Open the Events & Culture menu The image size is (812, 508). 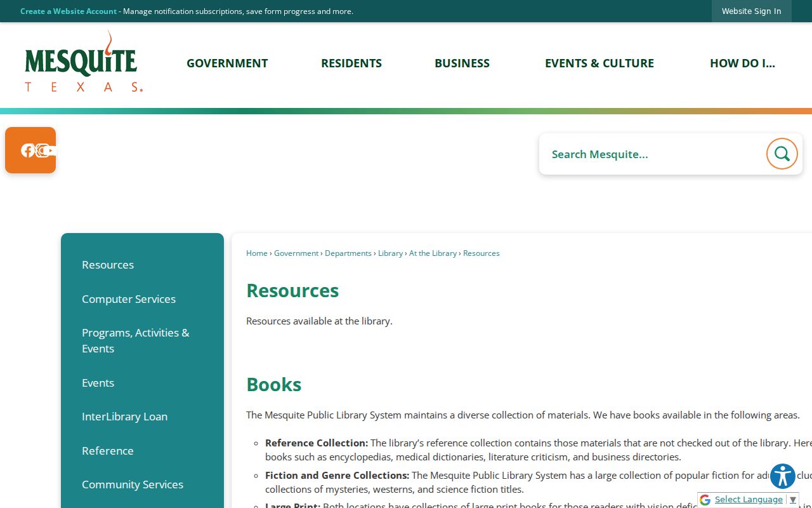tap(599, 63)
